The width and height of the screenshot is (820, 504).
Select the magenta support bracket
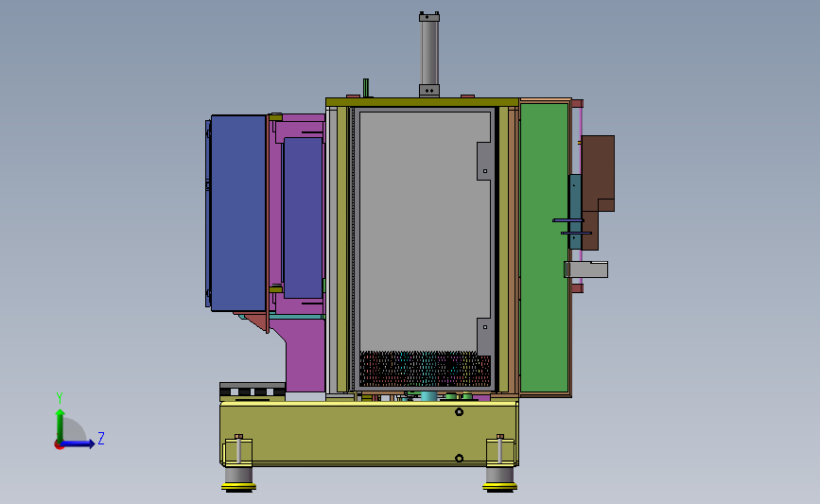pos(305,356)
